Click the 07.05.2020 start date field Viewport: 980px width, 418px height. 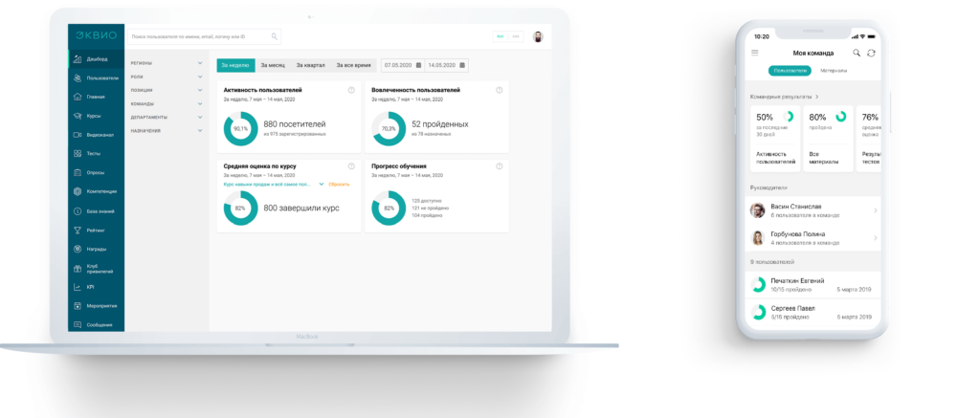coord(400,65)
